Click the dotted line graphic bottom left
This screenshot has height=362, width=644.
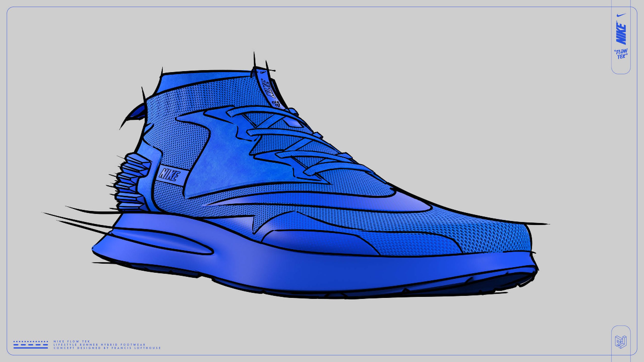(30, 341)
